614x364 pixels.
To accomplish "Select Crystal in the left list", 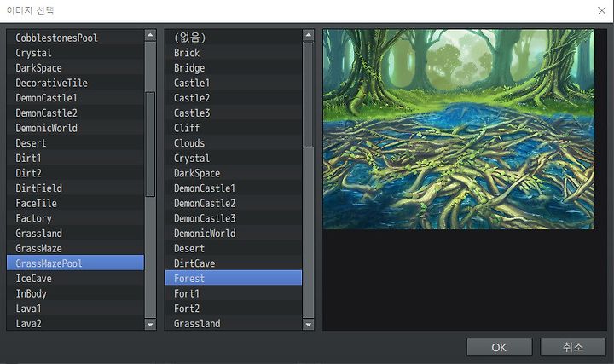I will [x=75, y=53].
